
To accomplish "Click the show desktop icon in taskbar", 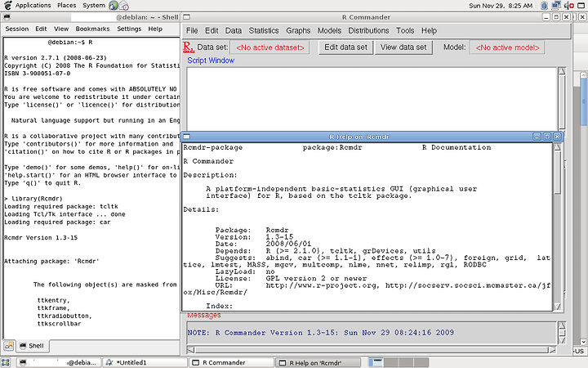I will click(6, 362).
